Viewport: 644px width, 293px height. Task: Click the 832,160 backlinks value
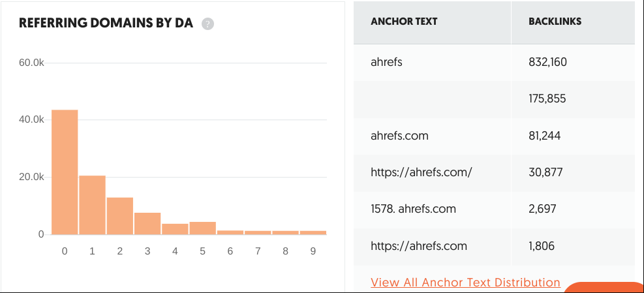coord(547,63)
